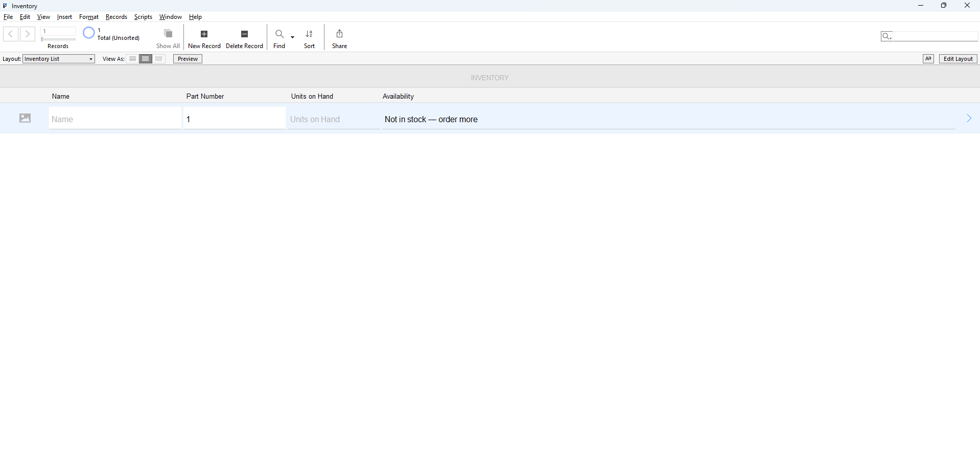This screenshot has height=454, width=980.
Task: Click the quick find search box
Action: [935, 36]
